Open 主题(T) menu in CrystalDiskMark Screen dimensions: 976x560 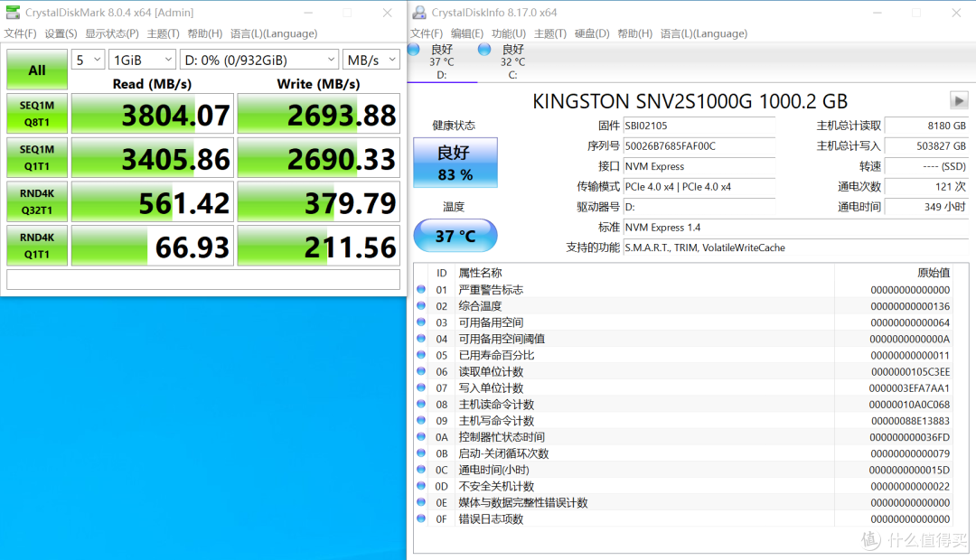tap(163, 33)
